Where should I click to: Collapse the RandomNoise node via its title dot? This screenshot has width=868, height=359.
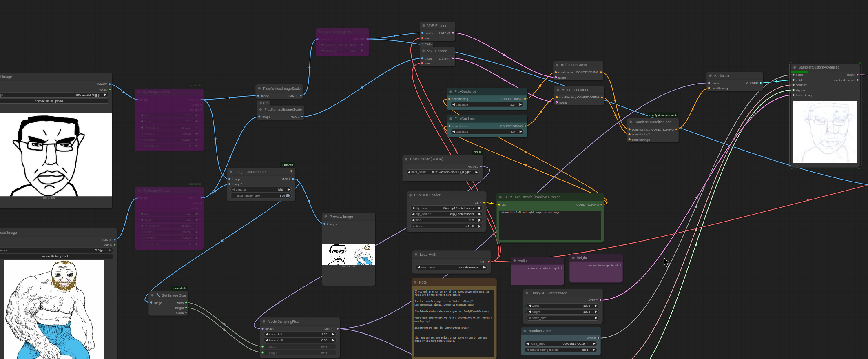(x=525, y=331)
